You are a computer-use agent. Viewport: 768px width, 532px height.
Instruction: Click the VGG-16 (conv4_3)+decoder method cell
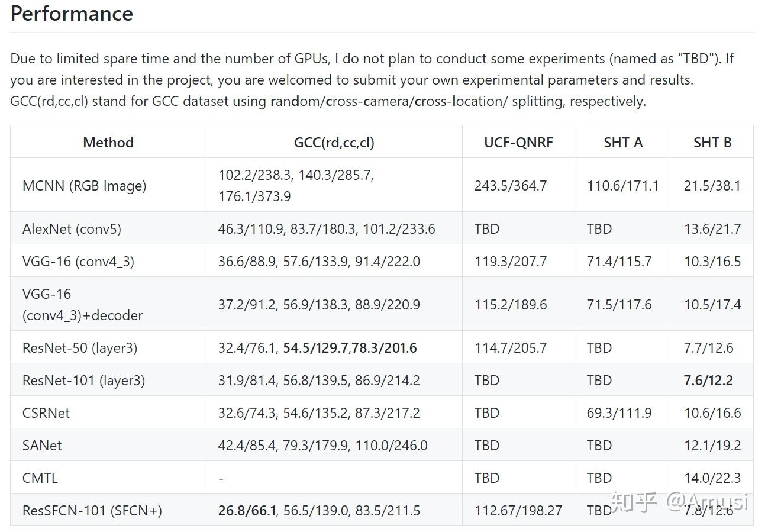pyautogui.click(x=82, y=304)
